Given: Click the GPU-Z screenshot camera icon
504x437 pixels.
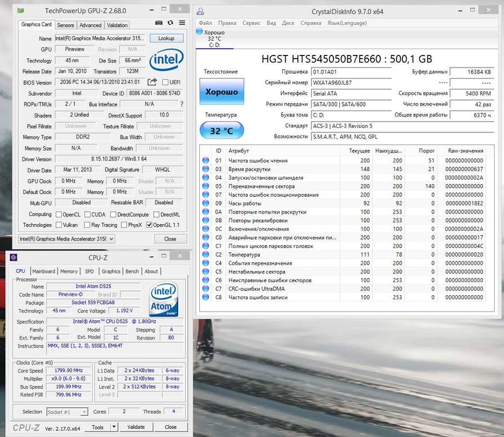Looking at the screenshot, I should point(159,22).
